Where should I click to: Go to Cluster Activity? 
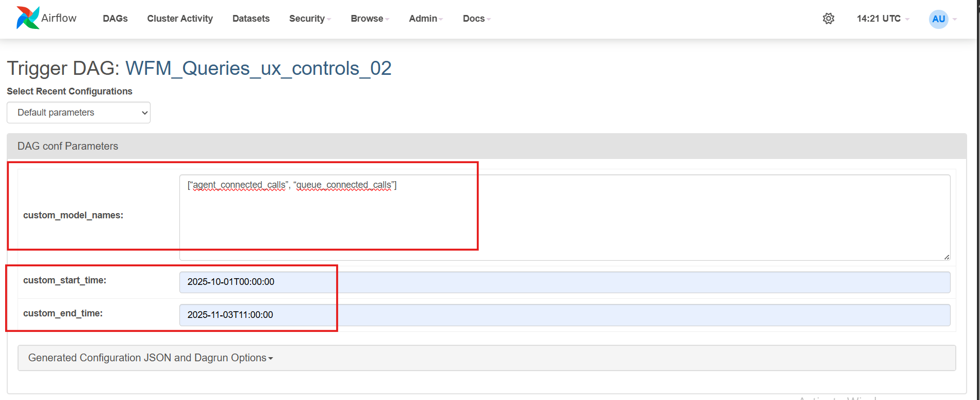coord(180,19)
